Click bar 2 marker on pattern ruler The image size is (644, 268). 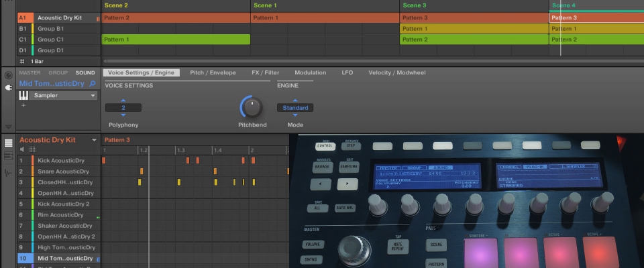(252, 151)
